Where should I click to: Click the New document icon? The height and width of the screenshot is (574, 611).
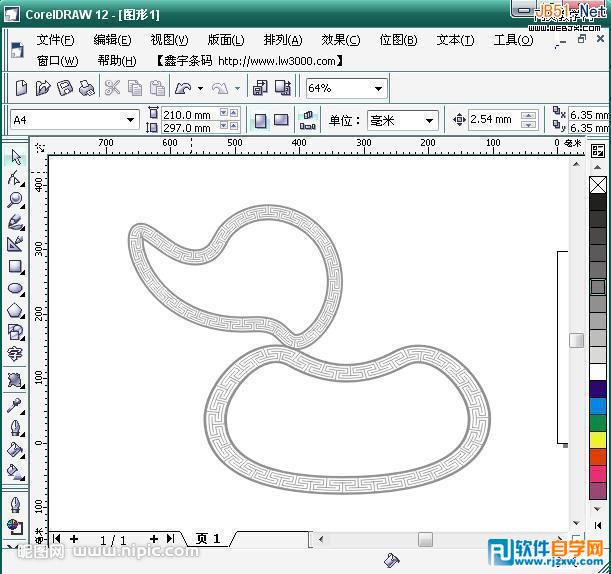pyautogui.click(x=20, y=88)
